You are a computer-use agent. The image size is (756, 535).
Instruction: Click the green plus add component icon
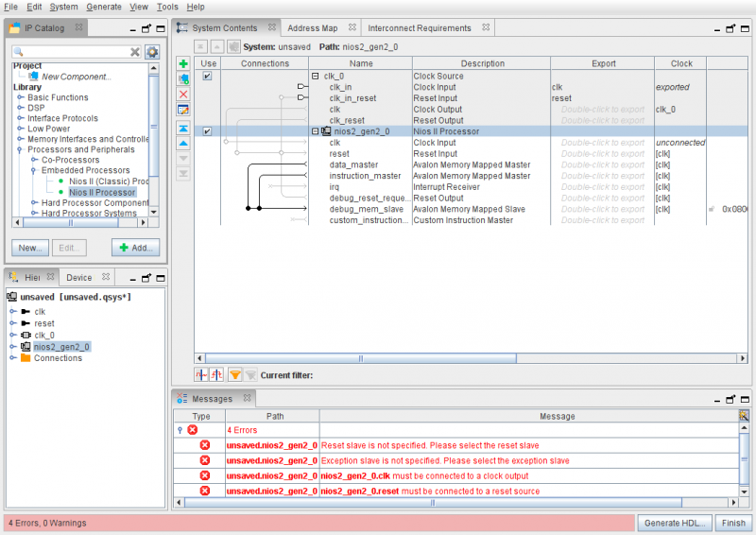[x=183, y=63]
